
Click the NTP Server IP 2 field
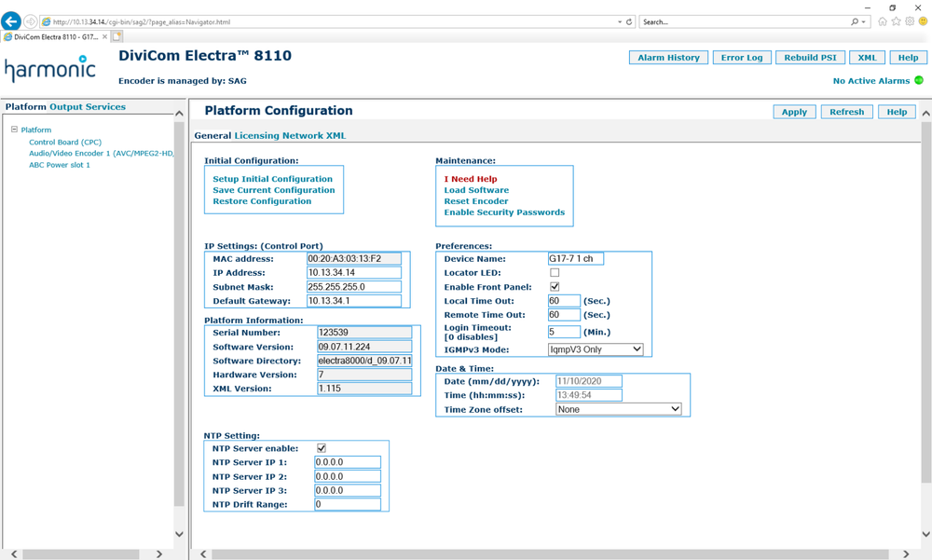pyautogui.click(x=347, y=476)
